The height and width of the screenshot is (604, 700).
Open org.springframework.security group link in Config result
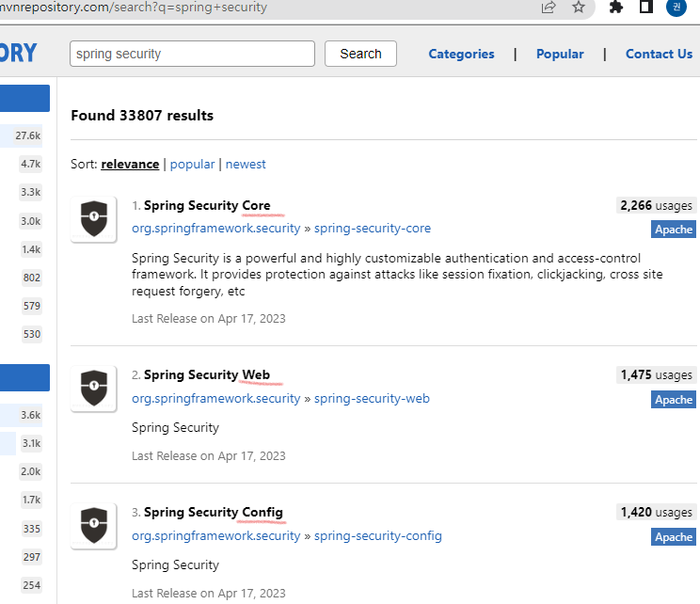coord(216,535)
